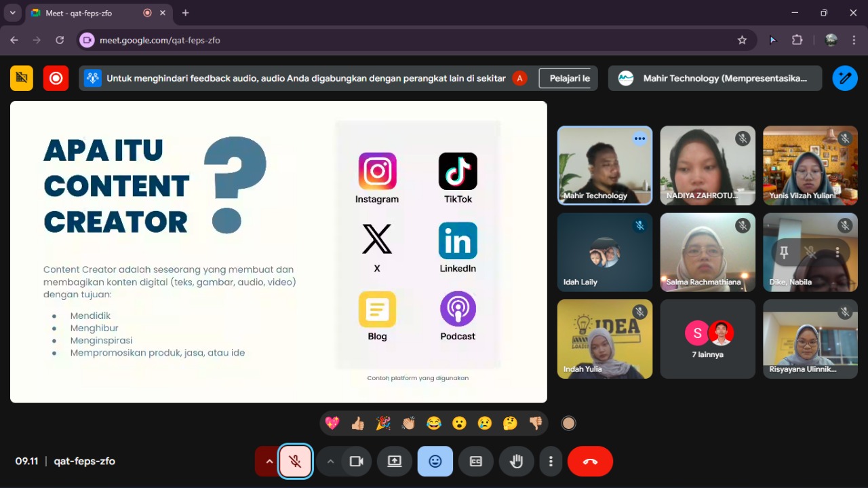
Task: Expand audio settings arrow beside microphone
Action: [269, 462]
